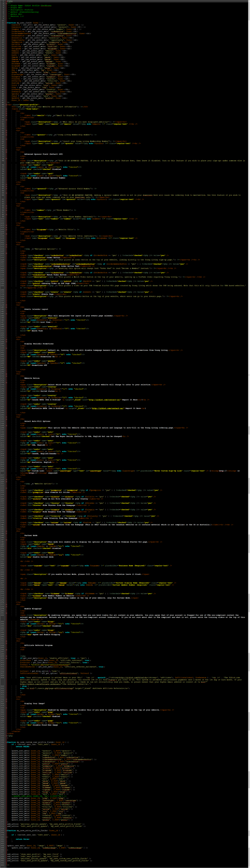Click line number 1 in the gutter
Viewport: 250px width, 868px height.
point(3,1)
